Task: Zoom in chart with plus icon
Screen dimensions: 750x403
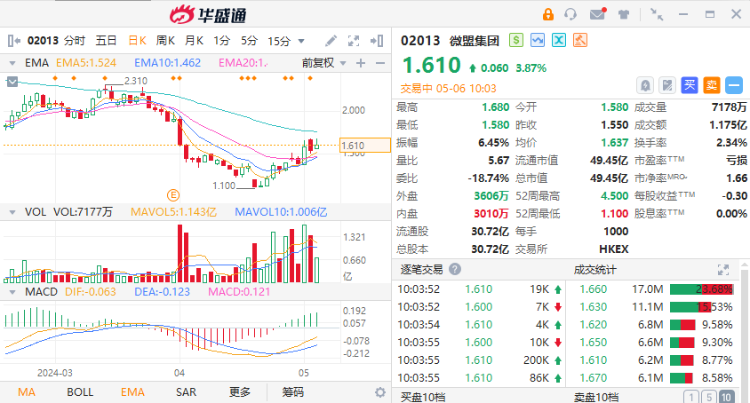Action: [361, 63]
